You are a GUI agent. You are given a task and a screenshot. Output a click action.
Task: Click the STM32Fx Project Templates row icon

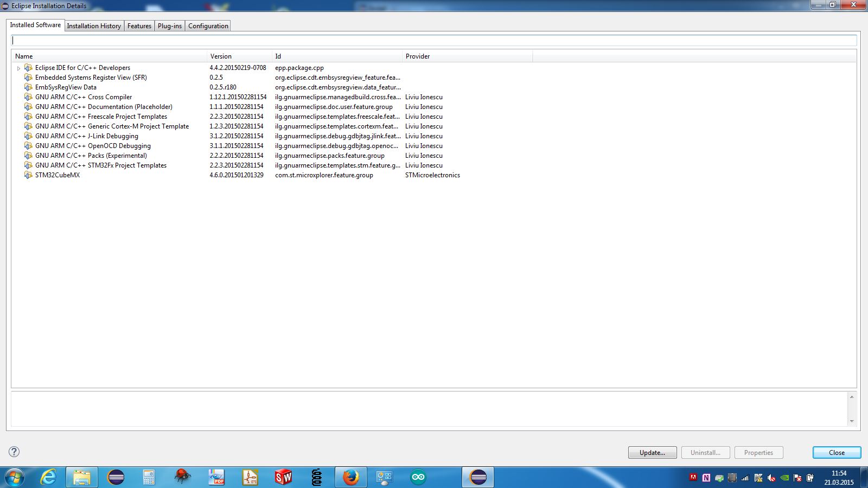point(28,165)
